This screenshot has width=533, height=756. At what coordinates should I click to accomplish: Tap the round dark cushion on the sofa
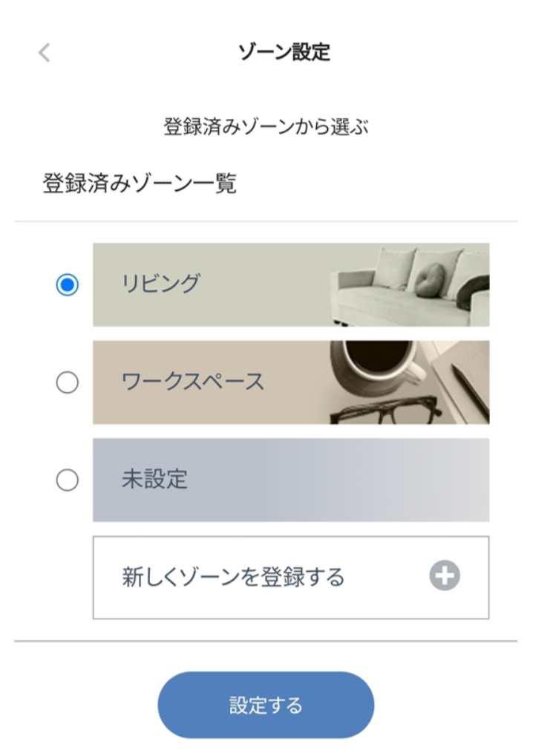(429, 280)
